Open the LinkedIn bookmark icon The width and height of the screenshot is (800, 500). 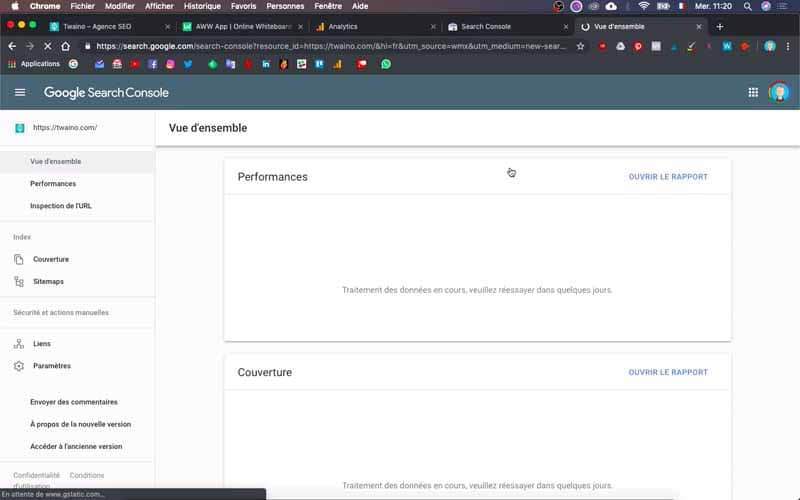(266, 64)
